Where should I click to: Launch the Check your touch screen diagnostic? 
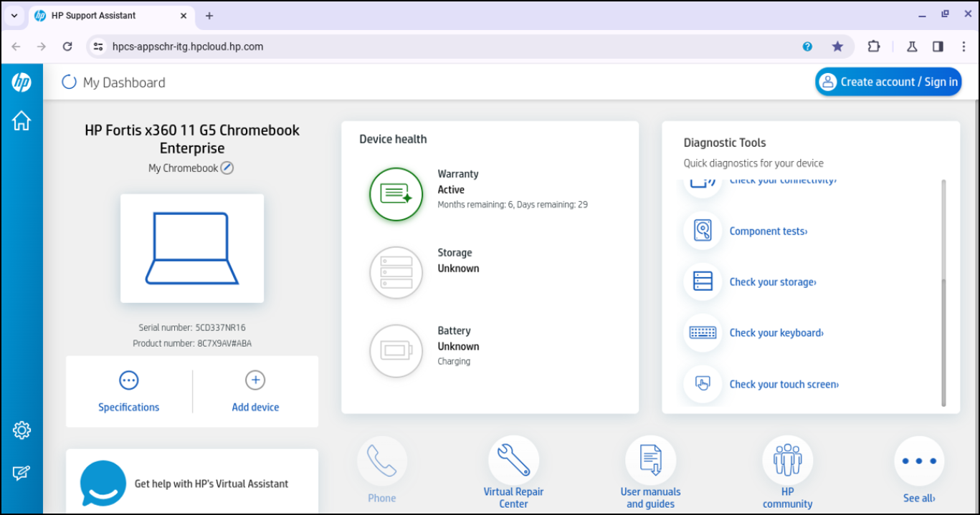(x=784, y=384)
